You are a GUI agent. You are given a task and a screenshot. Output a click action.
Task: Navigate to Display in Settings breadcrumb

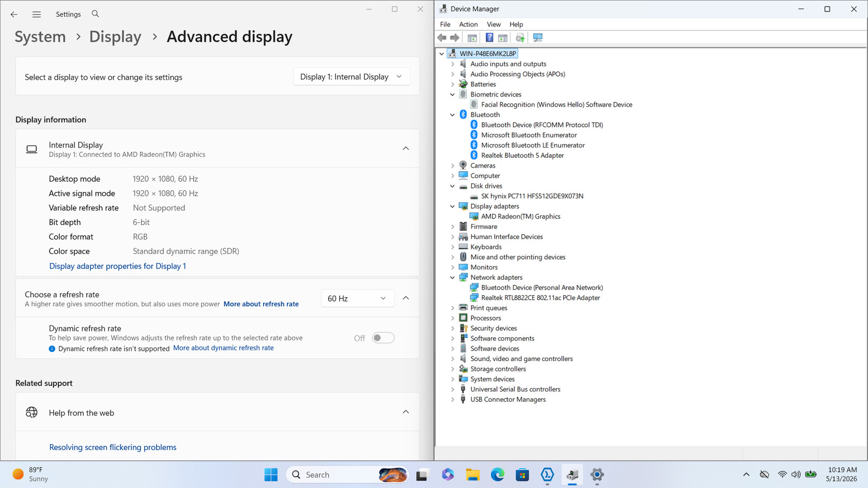pyautogui.click(x=115, y=37)
